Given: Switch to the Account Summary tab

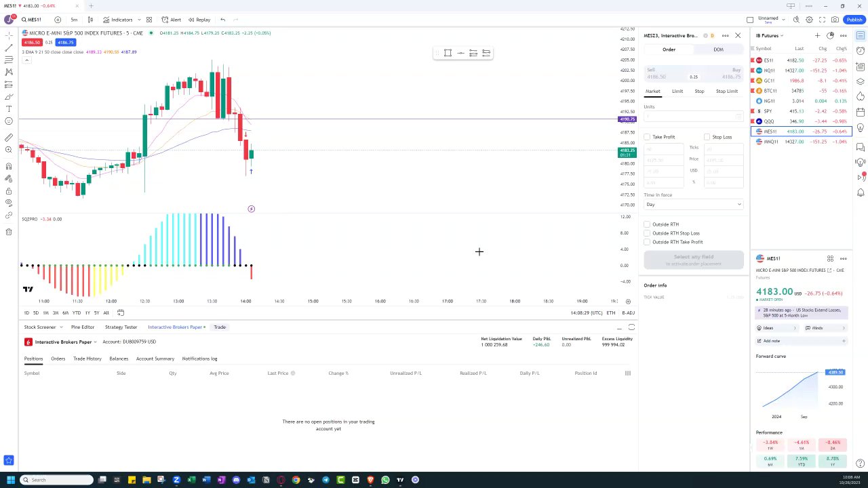Looking at the screenshot, I should click(155, 359).
